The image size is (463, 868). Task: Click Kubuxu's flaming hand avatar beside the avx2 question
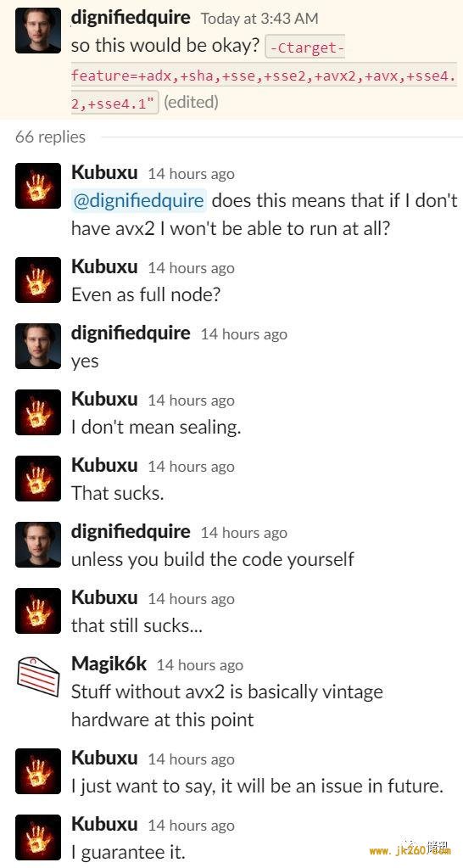pos(38,186)
